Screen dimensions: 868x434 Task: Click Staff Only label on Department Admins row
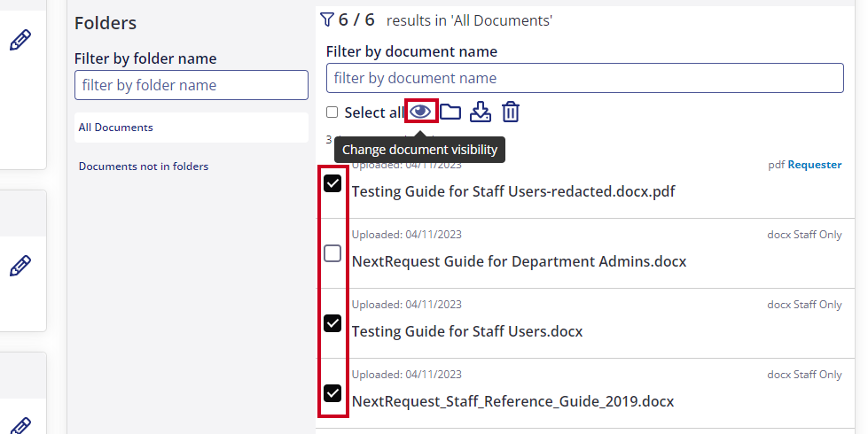point(817,235)
